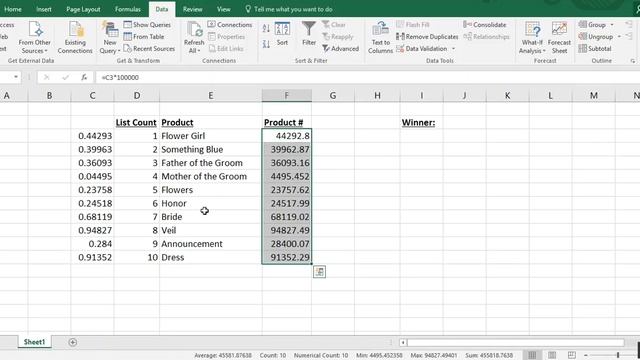
Task: Open the Insert tab
Action: click(x=44, y=9)
